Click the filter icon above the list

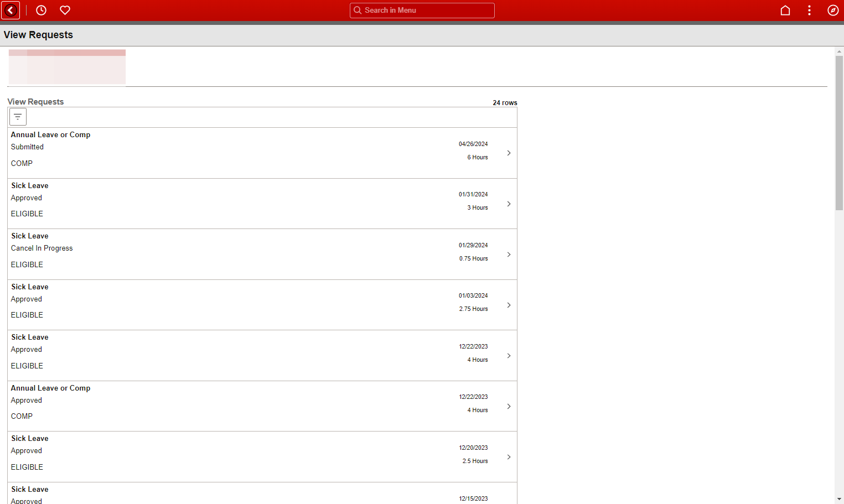click(18, 117)
